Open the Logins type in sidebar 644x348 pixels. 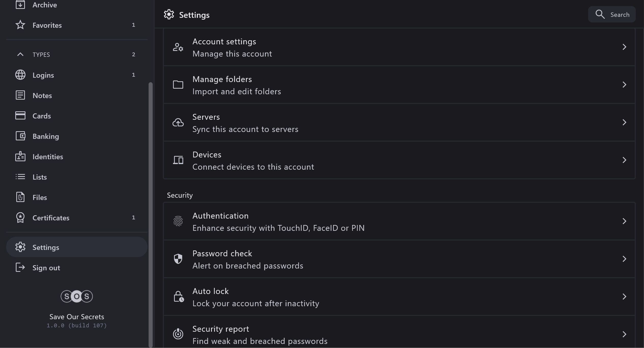[x=43, y=75]
